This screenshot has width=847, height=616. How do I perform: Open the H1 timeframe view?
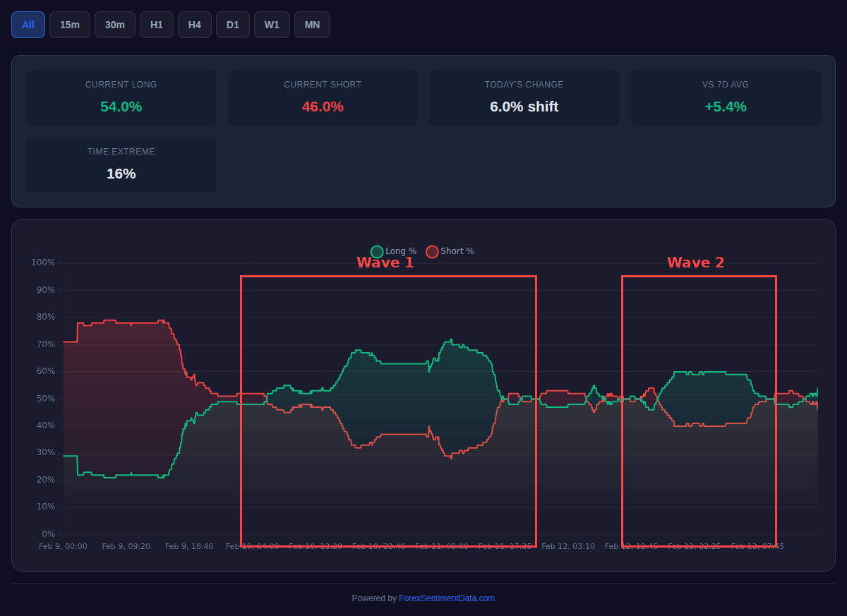[156, 24]
